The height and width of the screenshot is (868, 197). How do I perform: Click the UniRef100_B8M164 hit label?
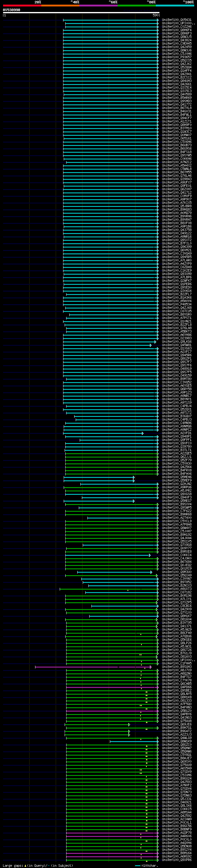176,853
